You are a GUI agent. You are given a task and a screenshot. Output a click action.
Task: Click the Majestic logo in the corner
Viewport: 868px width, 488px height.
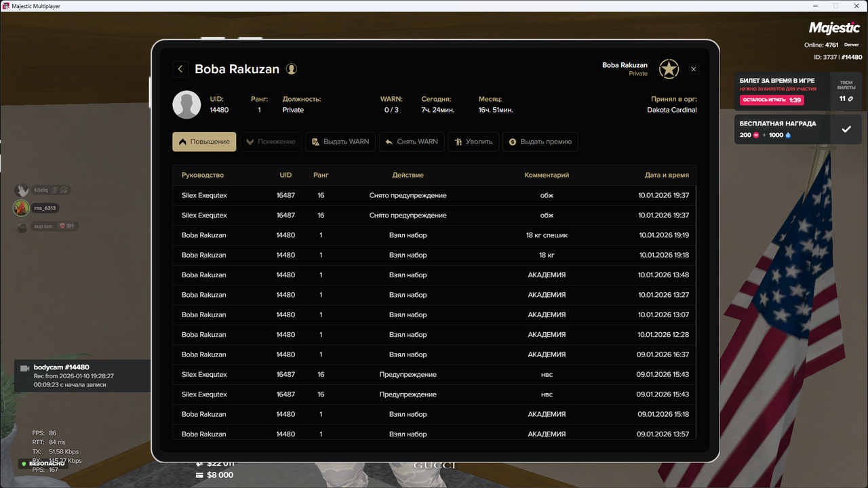coord(834,28)
